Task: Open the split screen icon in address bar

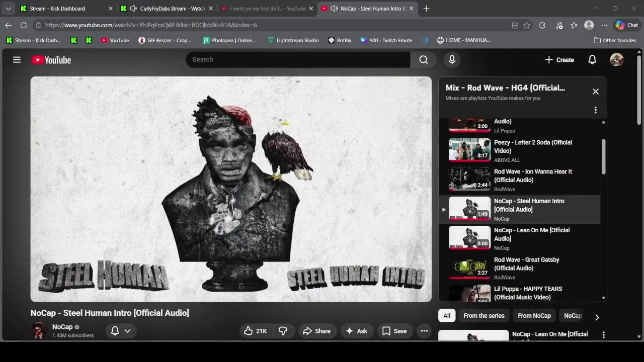Action: pos(515,25)
